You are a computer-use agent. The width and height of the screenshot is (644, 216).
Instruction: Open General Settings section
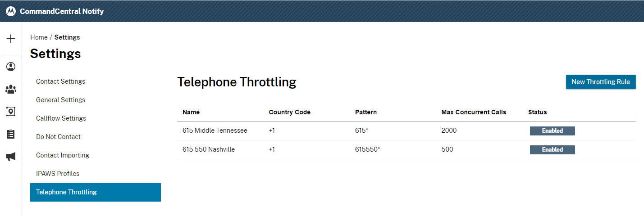point(60,100)
